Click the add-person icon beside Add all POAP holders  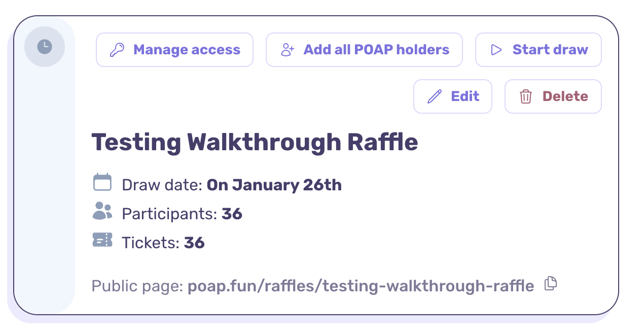[x=287, y=49]
